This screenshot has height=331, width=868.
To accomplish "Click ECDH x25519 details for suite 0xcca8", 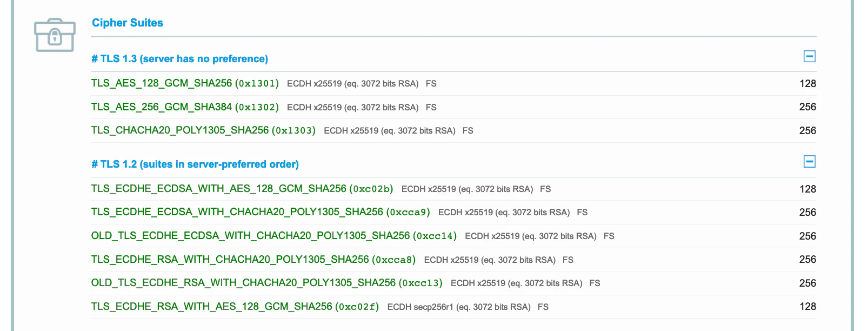I will tap(490, 260).
